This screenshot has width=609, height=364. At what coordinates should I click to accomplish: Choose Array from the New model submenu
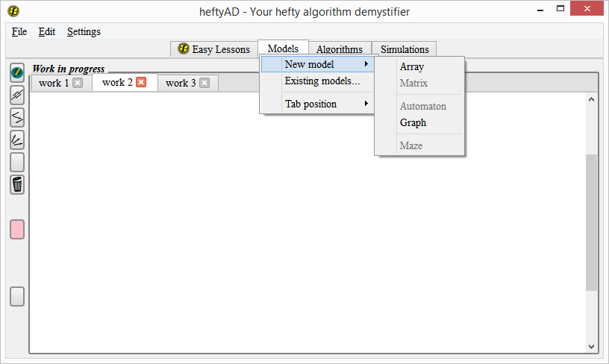(x=412, y=66)
